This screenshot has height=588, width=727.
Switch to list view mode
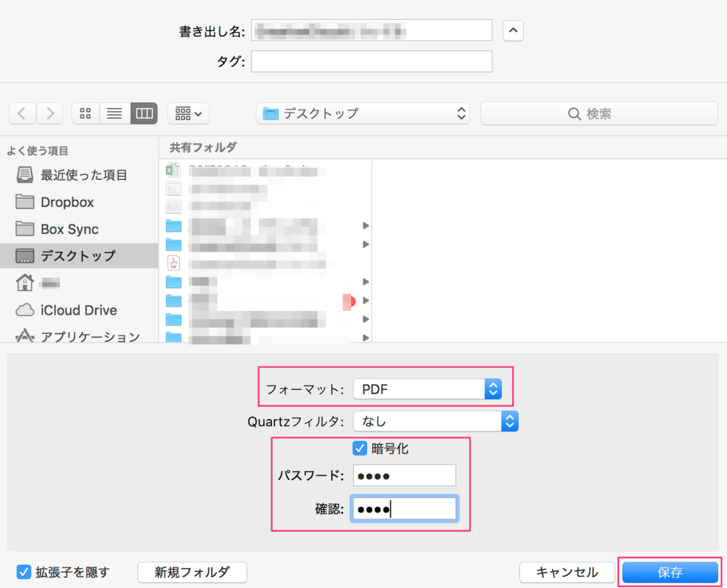(114, 113)
